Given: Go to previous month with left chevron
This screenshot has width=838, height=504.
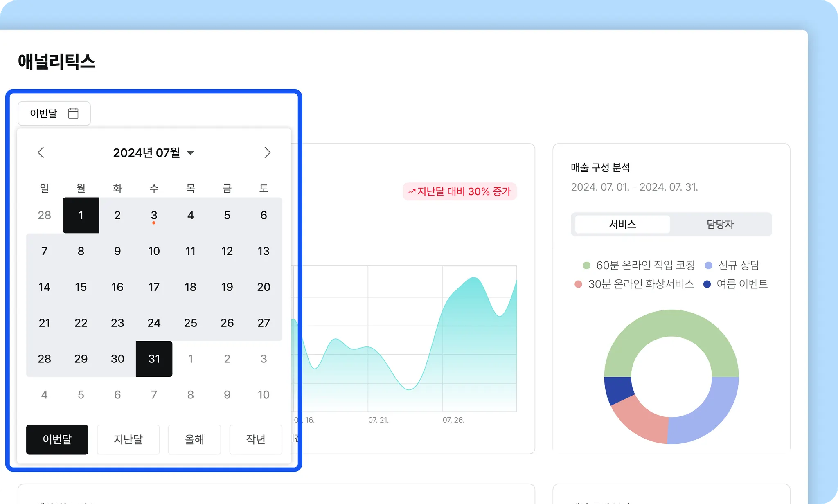Looking at the screenshot, I should pos(41,153).
